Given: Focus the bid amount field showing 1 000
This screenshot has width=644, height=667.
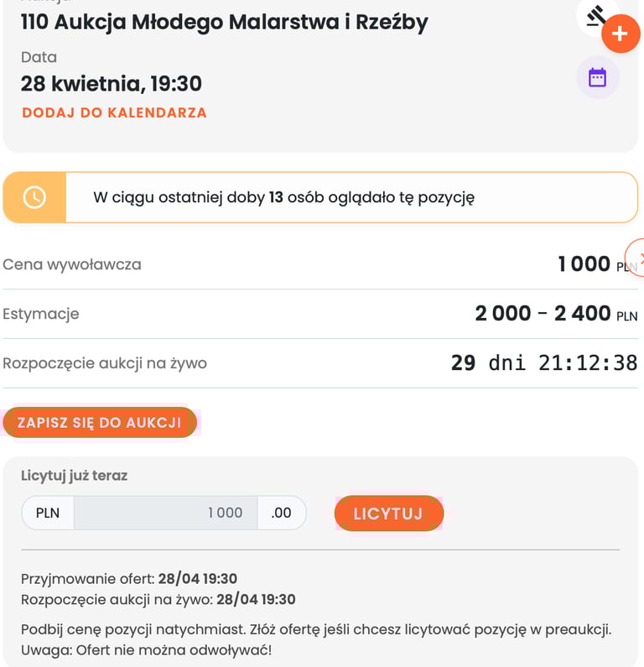Looking at the screenshot, I should pyautogui.click(x=165, y=513).
